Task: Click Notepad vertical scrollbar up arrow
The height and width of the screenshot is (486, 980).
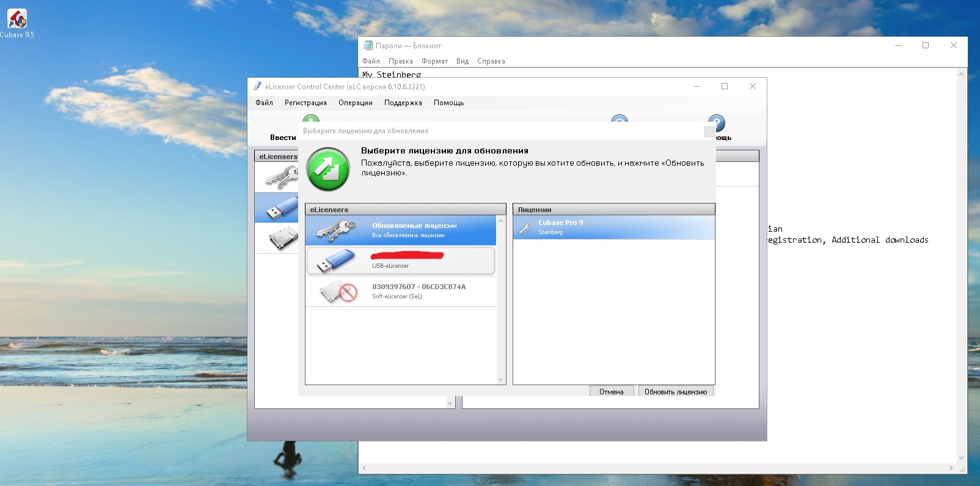Action: click(x=962, y=74)
